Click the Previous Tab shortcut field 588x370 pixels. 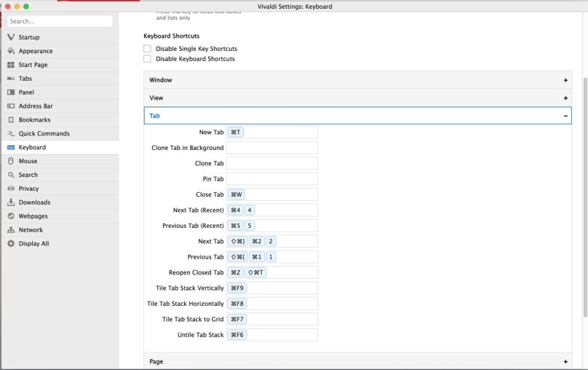tap(272, 257)
